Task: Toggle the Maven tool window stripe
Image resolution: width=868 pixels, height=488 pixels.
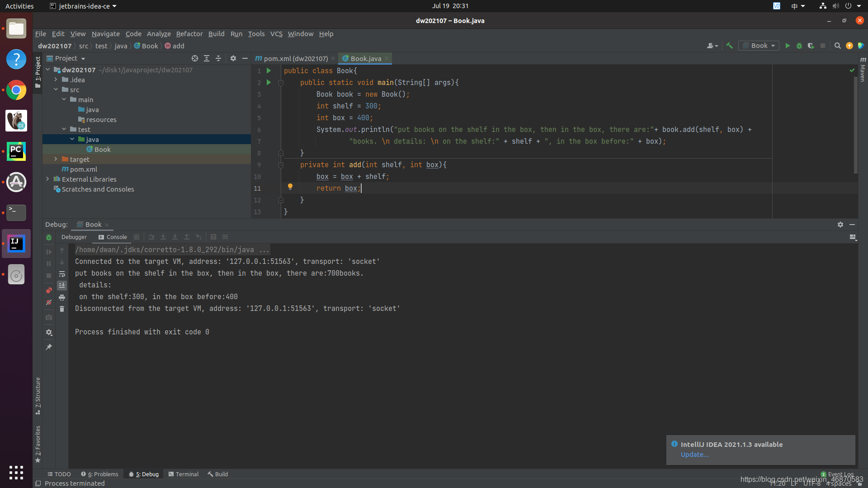Action: click(863, 69)
